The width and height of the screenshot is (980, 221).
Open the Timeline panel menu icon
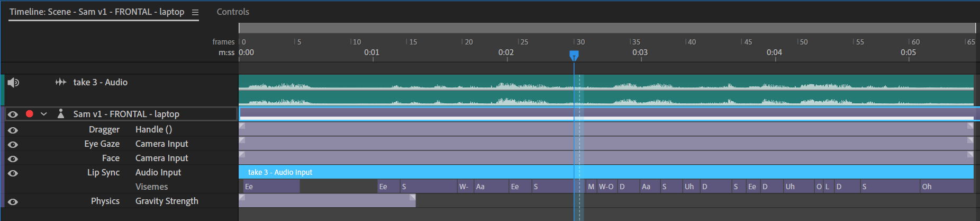(195, 12)
